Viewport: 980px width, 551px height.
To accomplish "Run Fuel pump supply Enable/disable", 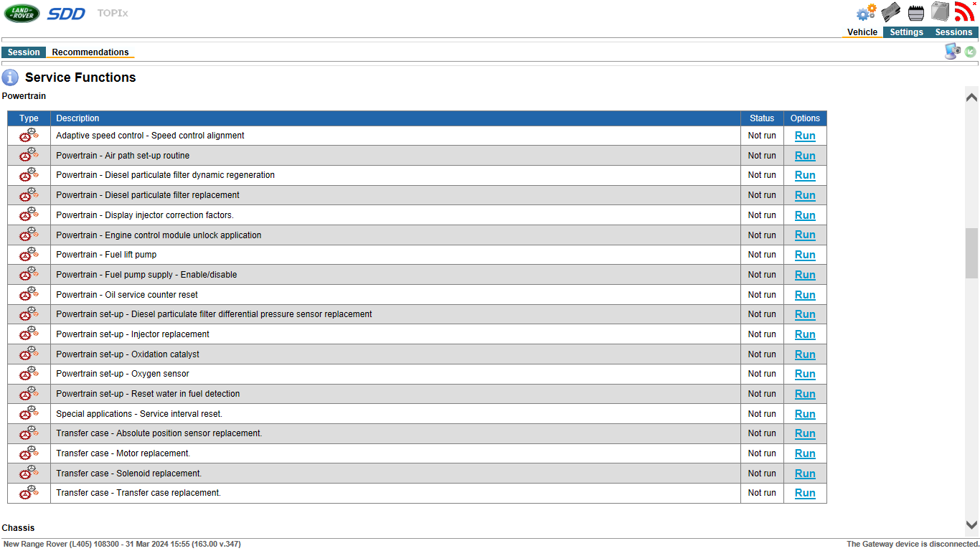I will click(x=805, y=275).
